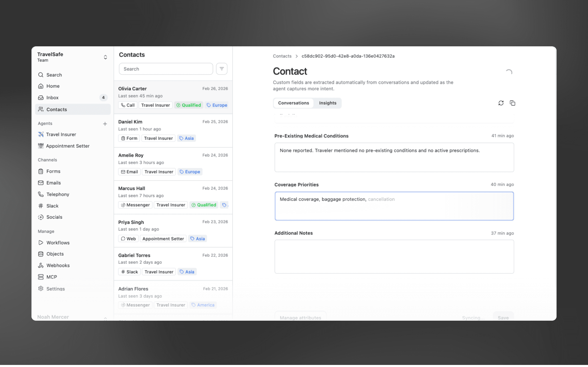Open Webhooks from sidebar
The width and height of the screenshot is (588, 367).
[58, 265]
